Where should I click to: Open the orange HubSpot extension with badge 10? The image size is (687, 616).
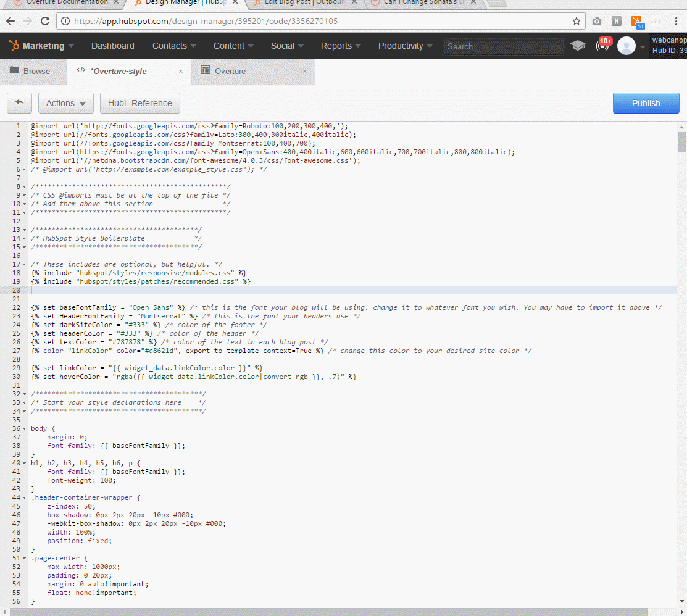(636, 22)
